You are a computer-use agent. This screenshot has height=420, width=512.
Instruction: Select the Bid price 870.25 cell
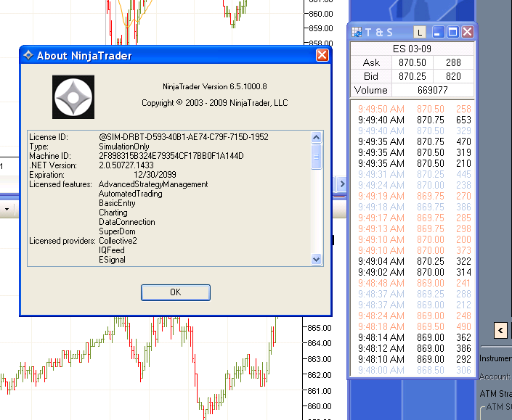click(413, 76)
